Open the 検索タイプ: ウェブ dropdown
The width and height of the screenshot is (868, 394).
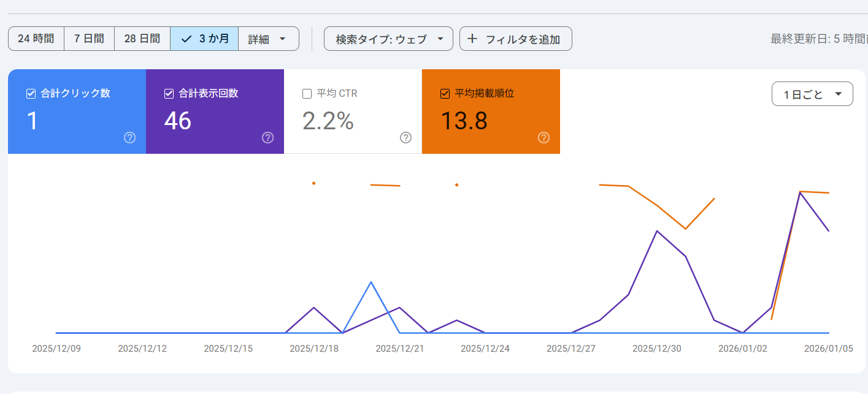pyautogui.click(x=388, y=38)
